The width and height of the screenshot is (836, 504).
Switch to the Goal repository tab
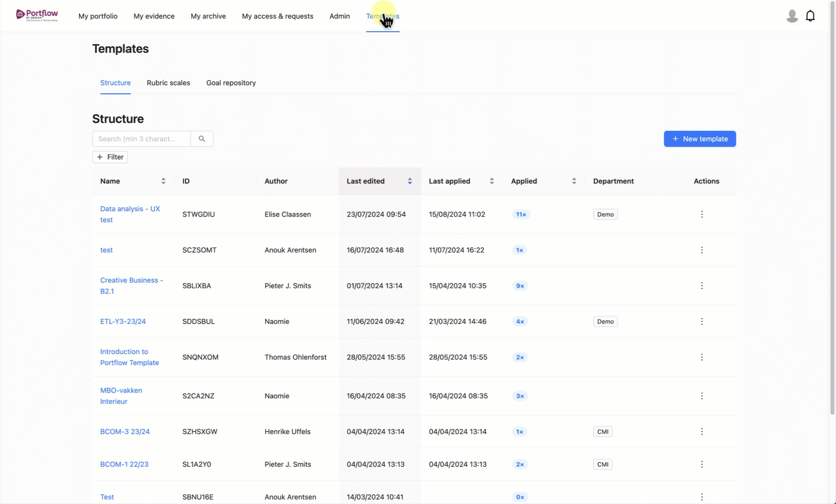pos(231,83)
